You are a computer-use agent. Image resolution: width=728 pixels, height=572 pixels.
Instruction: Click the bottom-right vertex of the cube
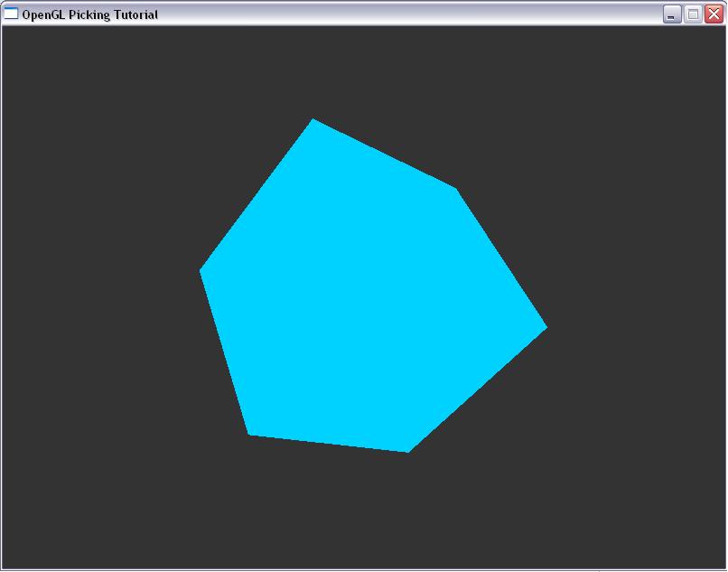pos(406,449)
